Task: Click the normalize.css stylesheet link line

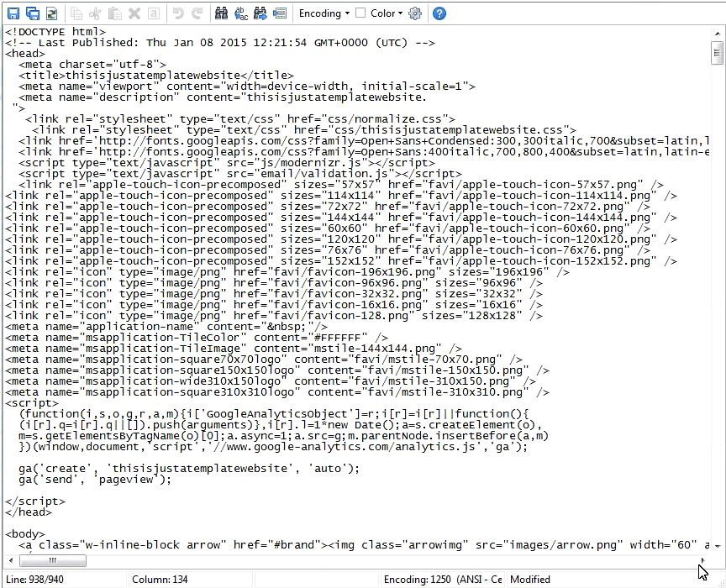Action: click(240, 119)
